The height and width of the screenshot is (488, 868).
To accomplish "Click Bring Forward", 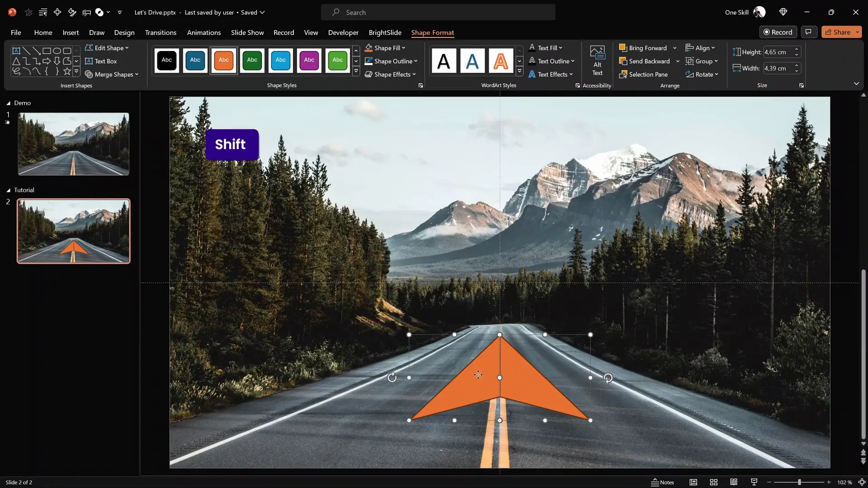I will point(643,48).
